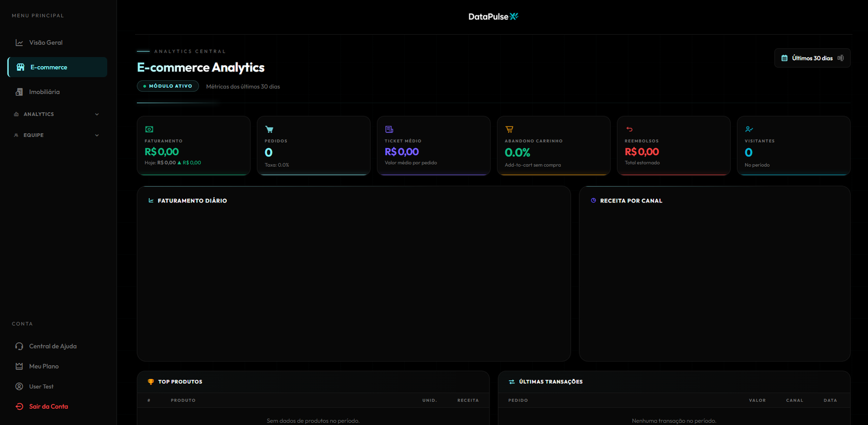Click the Analytics section label
The width and height of the screenshot is (868, 425).
click(x=39, y=114)
